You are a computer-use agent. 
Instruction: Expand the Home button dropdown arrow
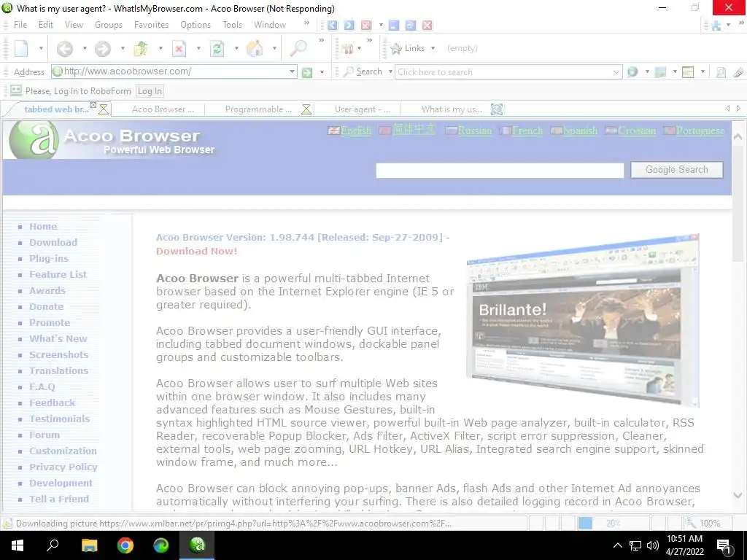(274, 48)
